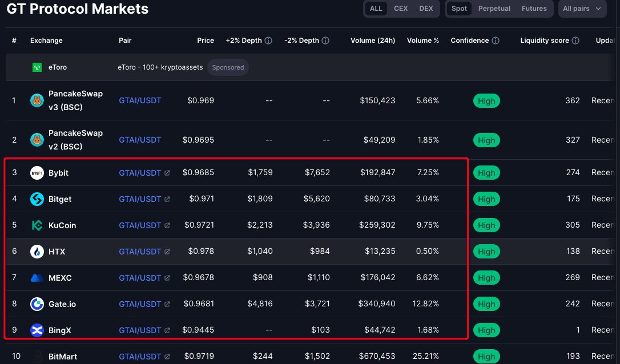This screenshot has height=364, width=620.
Task: Click the $0.9445 price for BingX
Action: click(198, 330)
